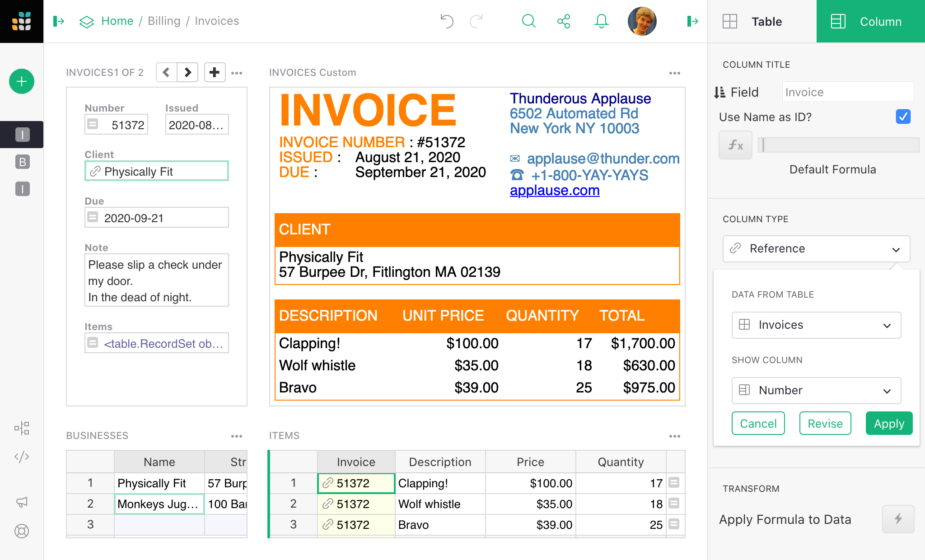Open the Show Column Number dropdown
925x560 pixels.
pyautogui.click(x=816, y=390)
